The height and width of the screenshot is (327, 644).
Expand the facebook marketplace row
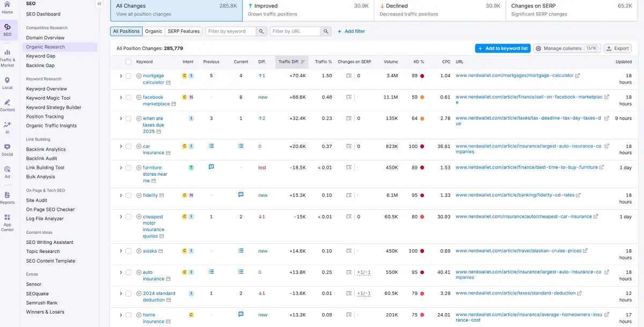pyautogui.click(x=121, y=98)
